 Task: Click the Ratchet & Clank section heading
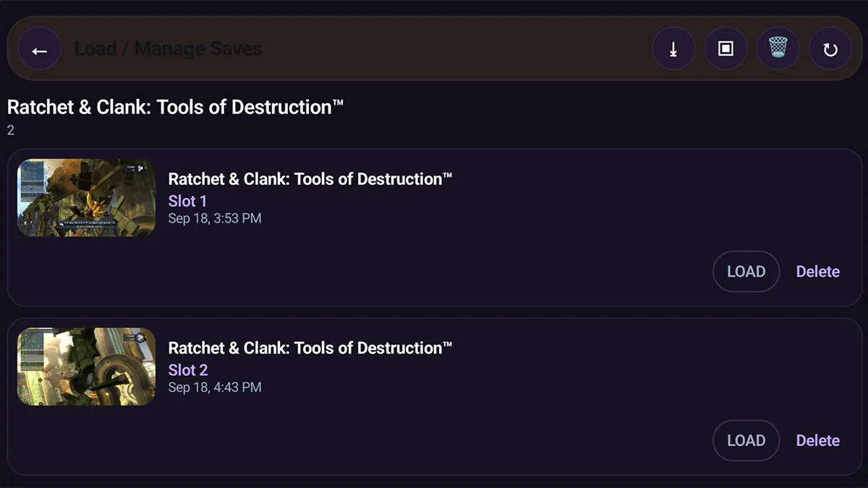point(175,108)
